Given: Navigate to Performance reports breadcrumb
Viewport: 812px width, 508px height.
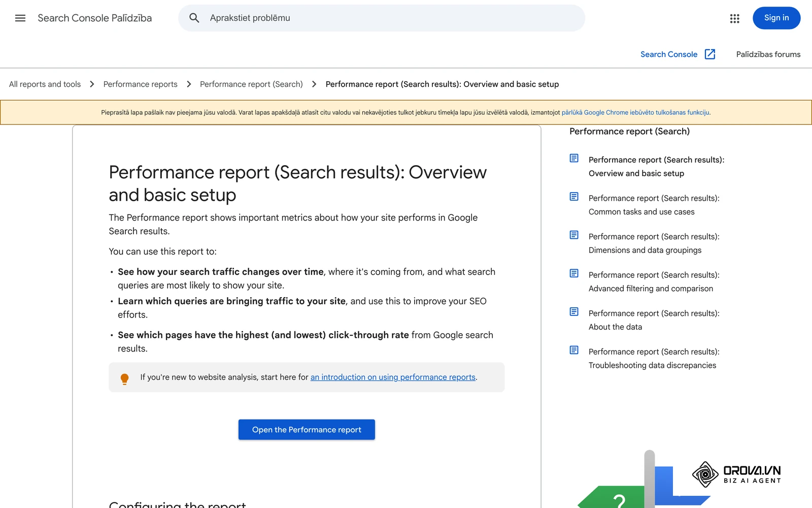Looking at the screenshot, I should pyautogui.click(x=141, y=84).
